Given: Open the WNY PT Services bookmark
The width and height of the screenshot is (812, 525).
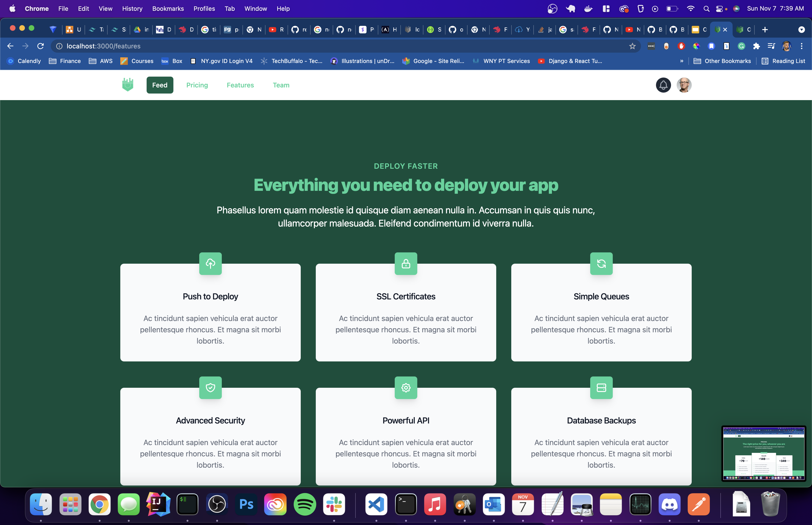Looking at the screenshot, I should click(501, 61).
